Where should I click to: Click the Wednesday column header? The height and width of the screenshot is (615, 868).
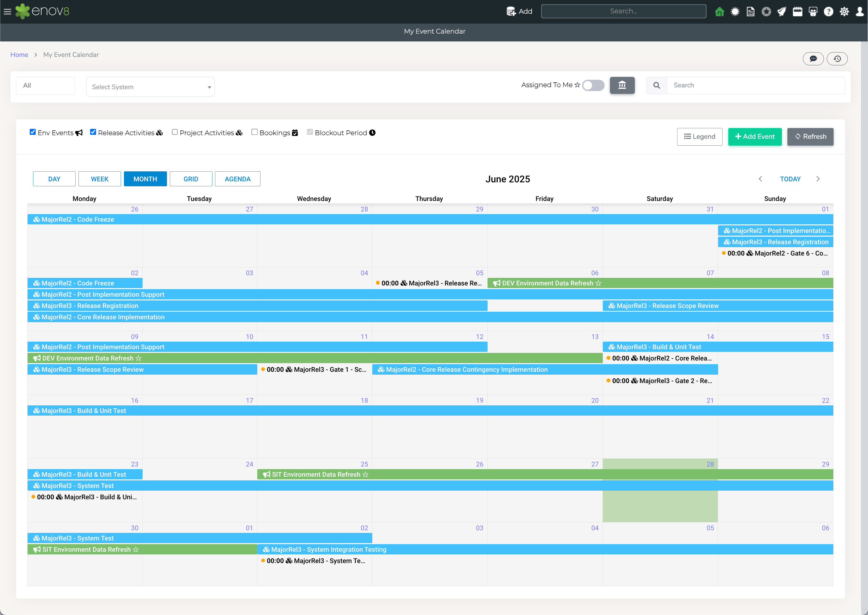point(314,198)
